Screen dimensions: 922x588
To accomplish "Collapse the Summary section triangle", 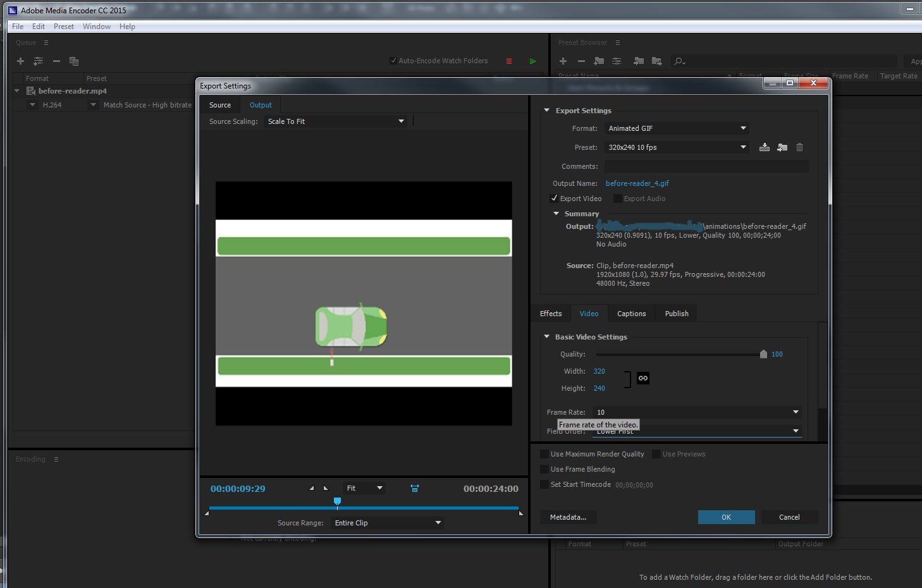I will (556, 214).
